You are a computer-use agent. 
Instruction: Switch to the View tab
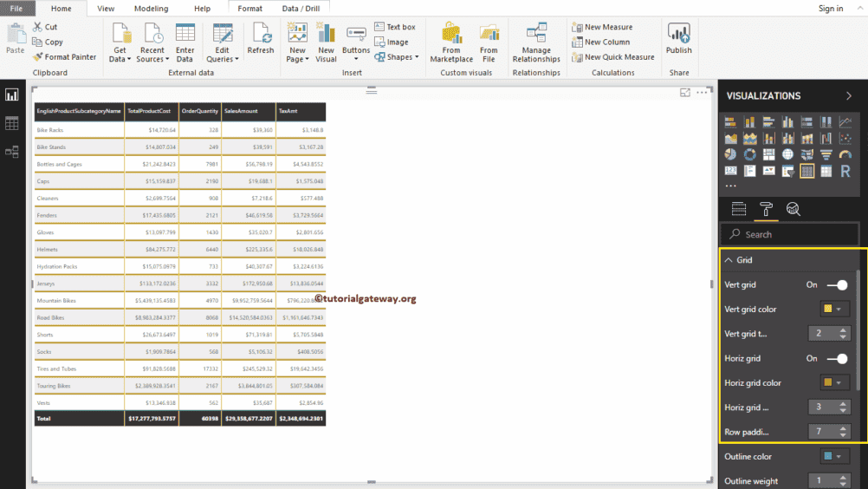pyautogui.click(x=105, y=9)
